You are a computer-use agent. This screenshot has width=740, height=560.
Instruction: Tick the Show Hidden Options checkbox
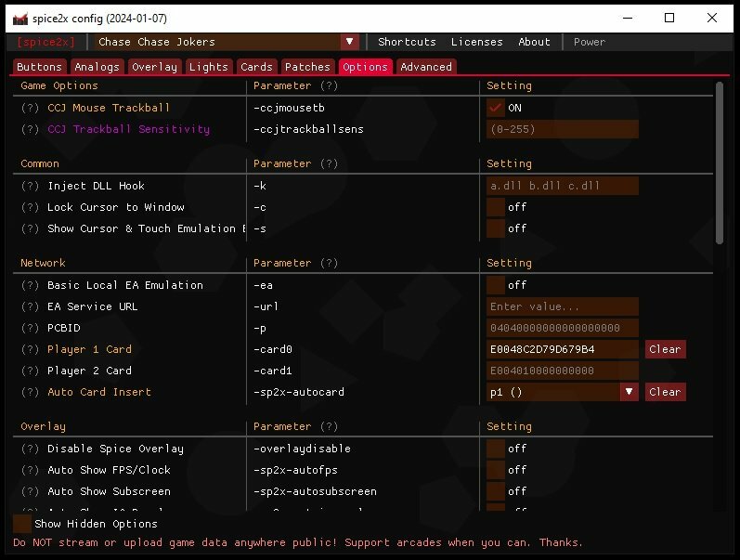pos(22,524)
